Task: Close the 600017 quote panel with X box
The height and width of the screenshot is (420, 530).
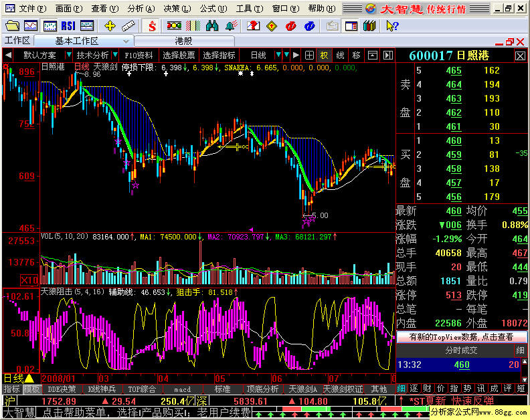Action: [x=520, y=56]
